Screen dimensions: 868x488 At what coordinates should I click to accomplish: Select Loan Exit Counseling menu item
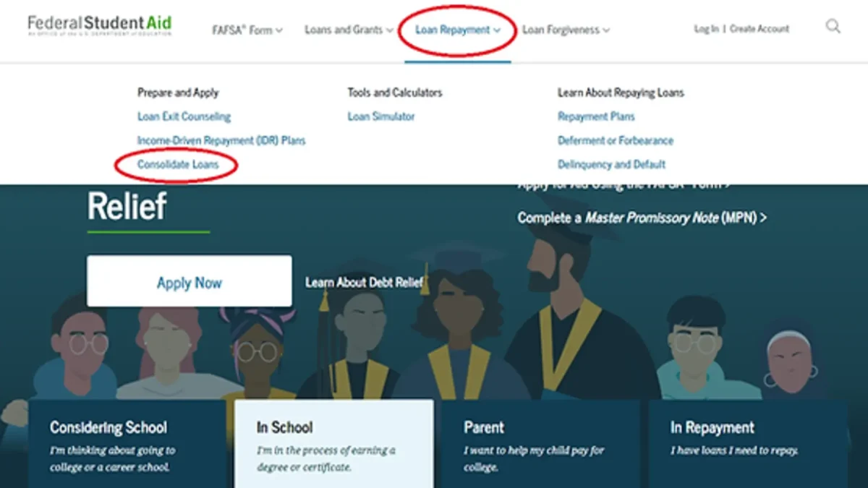click(x=184, y=116)
